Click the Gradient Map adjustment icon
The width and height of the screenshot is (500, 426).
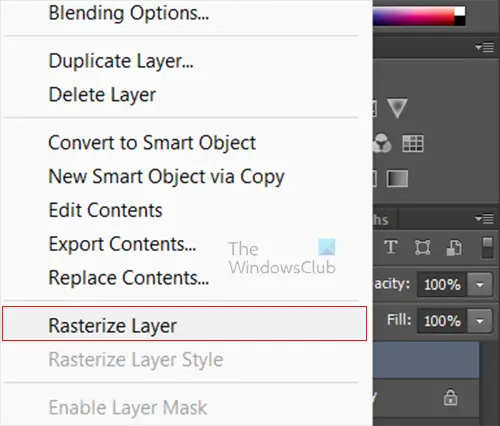pyautogui.click(x=397, y=178)
